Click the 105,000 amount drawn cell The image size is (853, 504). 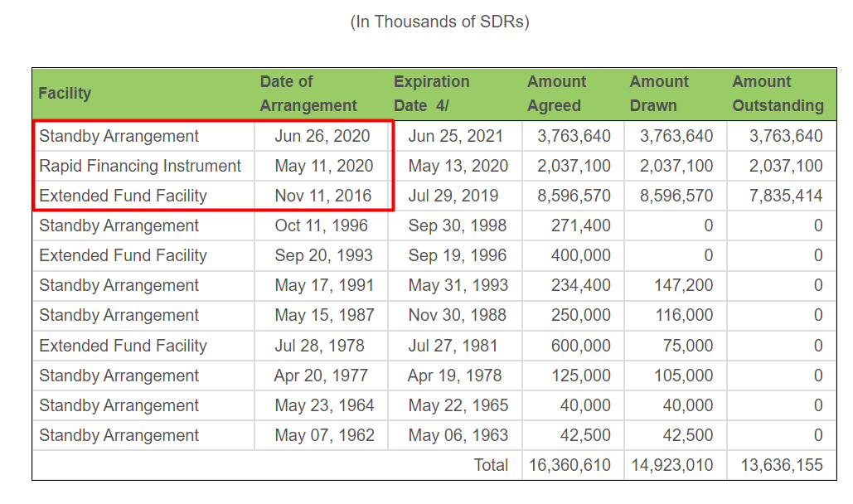682,376
